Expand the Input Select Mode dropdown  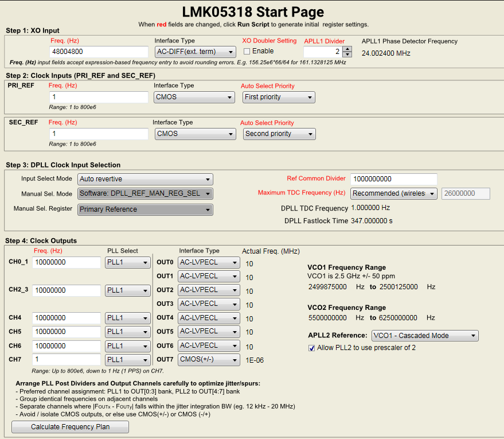pos(145,179)
